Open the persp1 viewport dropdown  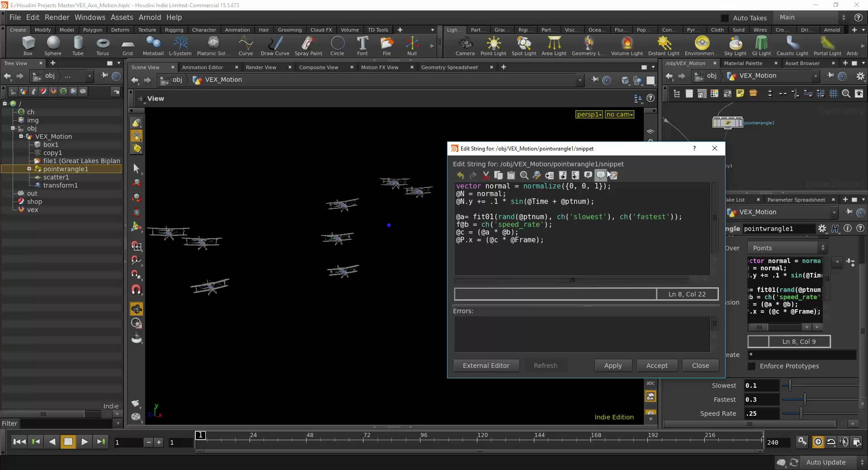click(589, 114)
